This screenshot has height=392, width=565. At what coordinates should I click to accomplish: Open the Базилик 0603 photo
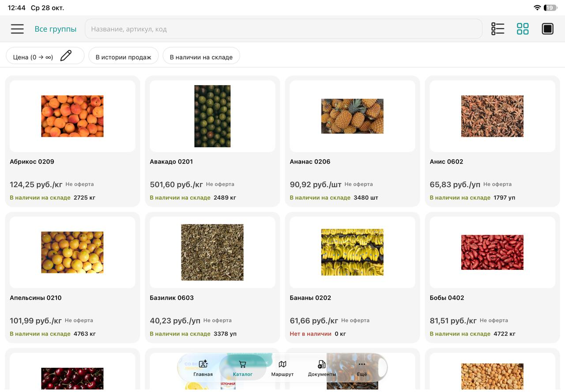212,252
